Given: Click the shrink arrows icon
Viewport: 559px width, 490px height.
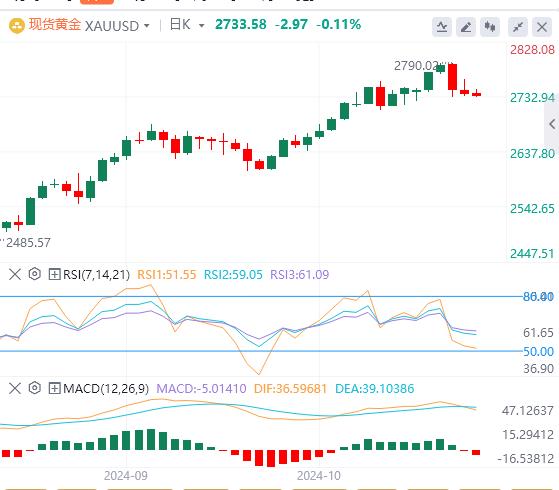Looking at the screenshot, I should (518, 27).
